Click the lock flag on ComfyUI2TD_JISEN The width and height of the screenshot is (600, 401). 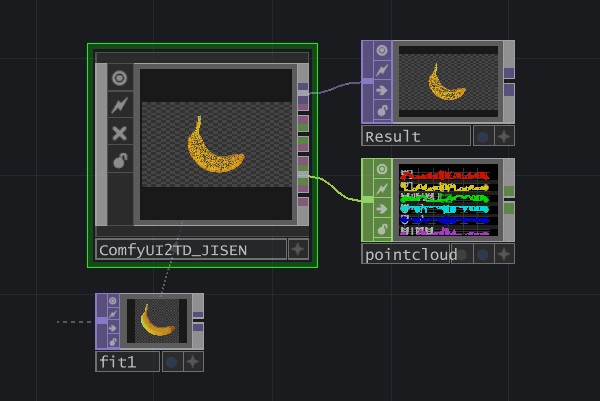pyautogui.click(x=120, y=160)
